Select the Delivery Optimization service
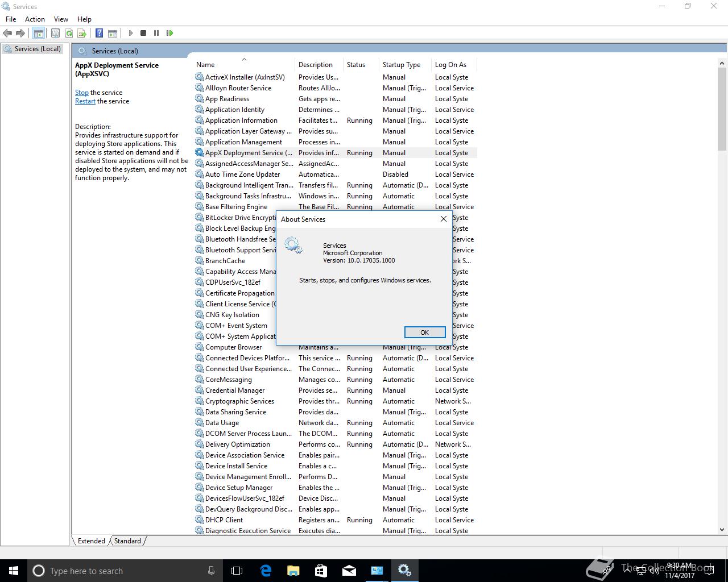728x582 pixels. click(336, 444)
